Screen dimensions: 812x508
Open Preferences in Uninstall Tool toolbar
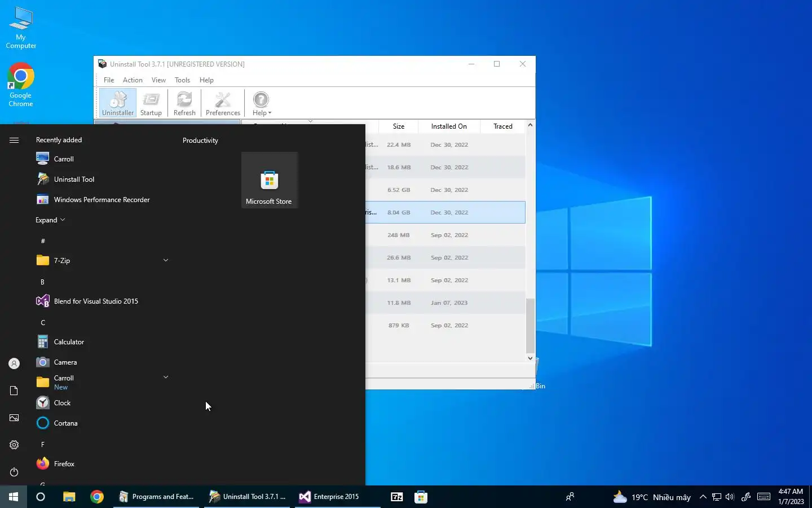pos(223,103)
